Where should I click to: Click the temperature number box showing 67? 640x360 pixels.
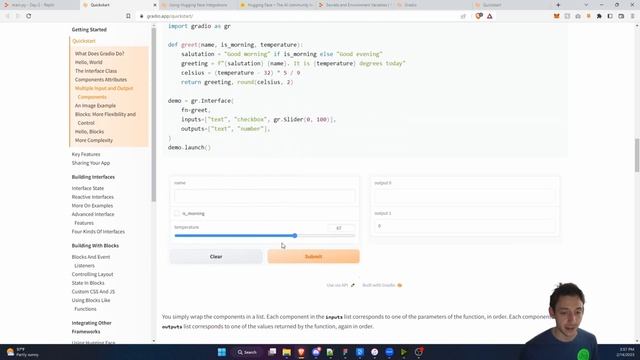point(341,228)
